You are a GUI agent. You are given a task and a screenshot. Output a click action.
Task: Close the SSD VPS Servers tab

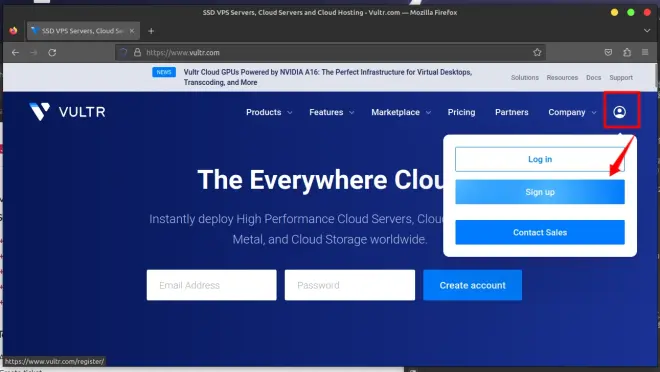[x=132, y=31]
